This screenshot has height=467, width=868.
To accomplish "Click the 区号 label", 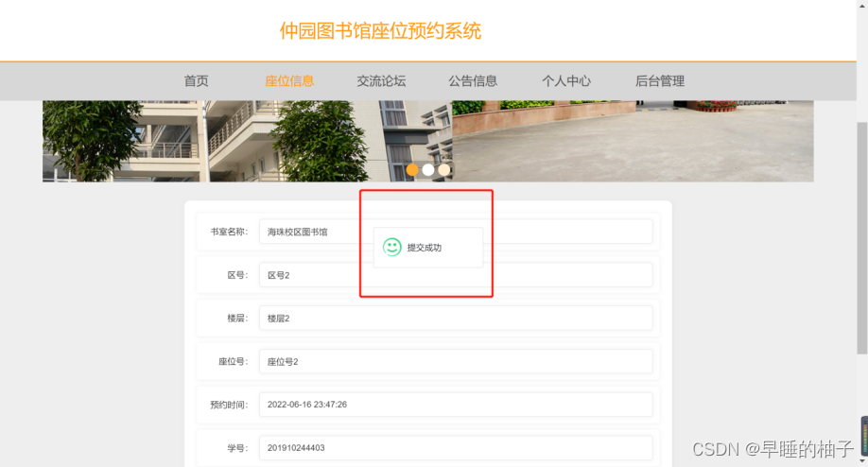I will coord(238,275).
